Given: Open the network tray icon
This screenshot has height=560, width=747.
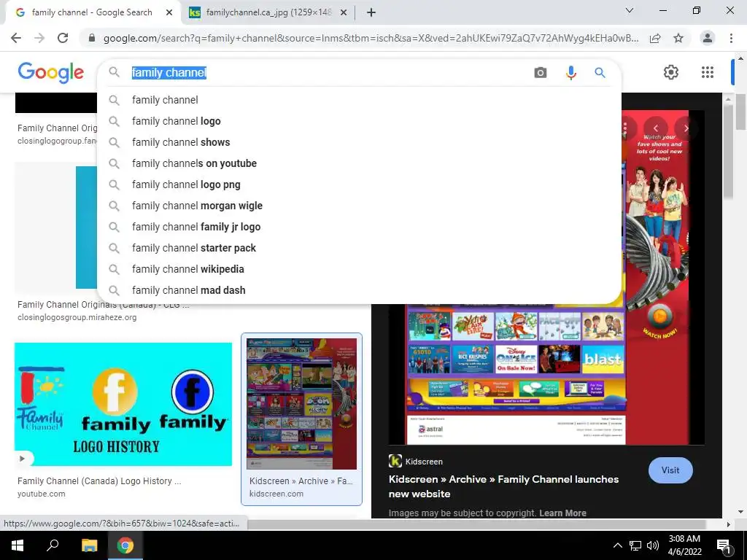Looking at the screenshot, I should 635,545.
